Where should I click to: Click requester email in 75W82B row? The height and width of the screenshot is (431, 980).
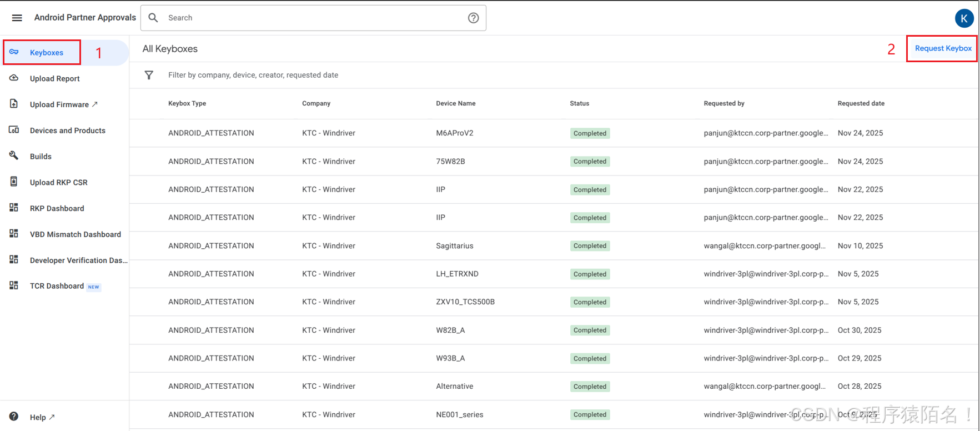coord(766,162)
